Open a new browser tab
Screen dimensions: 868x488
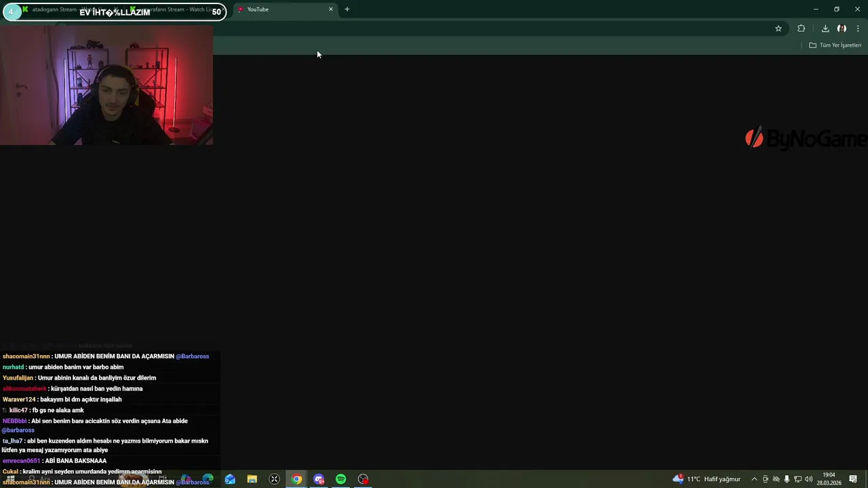point(347,9)
